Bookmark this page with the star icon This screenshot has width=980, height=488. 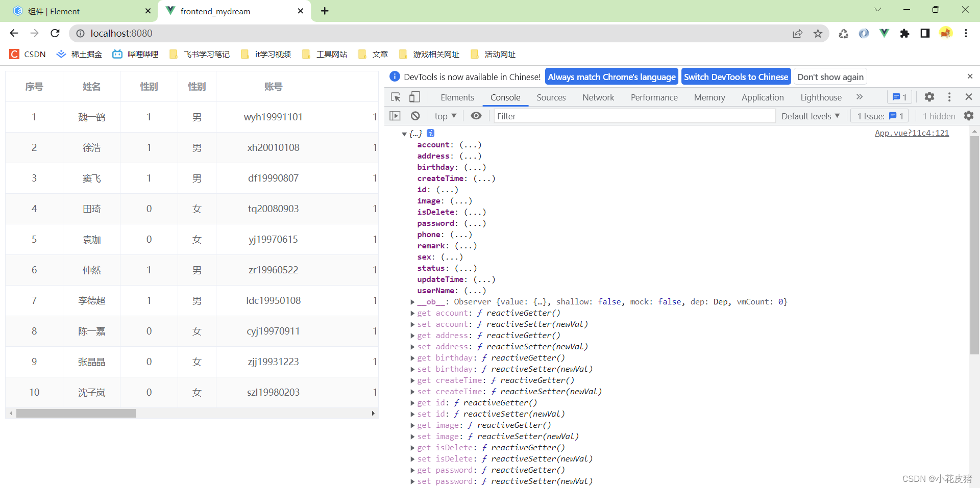(x=818, y=33)
